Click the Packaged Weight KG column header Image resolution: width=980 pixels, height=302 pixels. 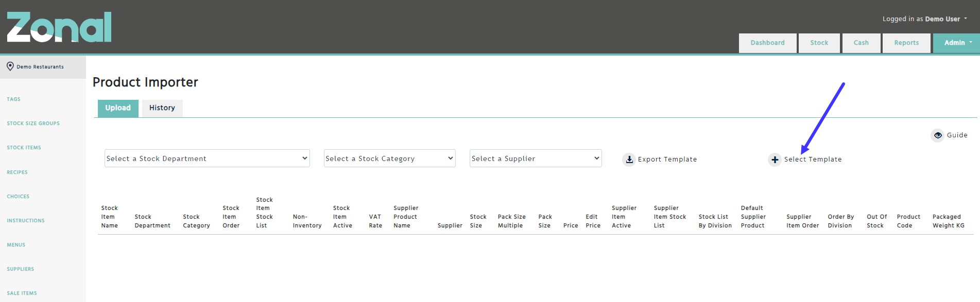948,221
